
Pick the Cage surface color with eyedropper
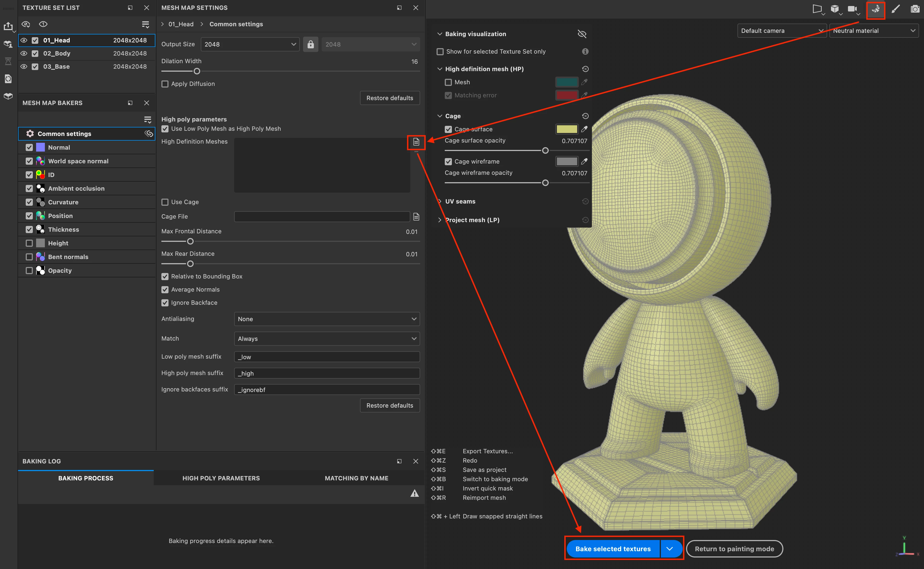584,129
